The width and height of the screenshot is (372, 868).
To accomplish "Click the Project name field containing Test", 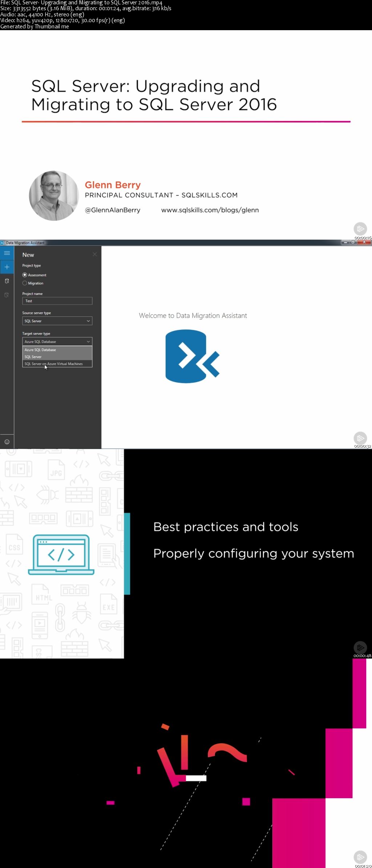I will (57, 301).
